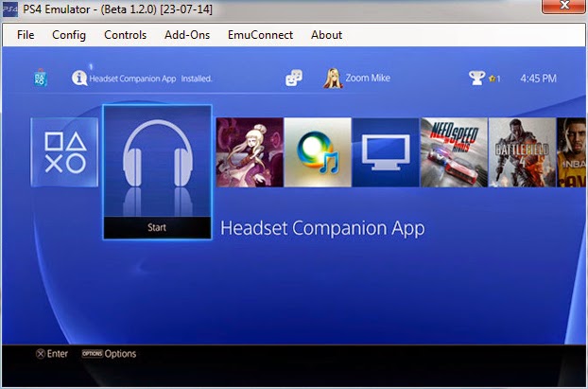
Task: Open the File menu
Action: (x=26, y=35)
